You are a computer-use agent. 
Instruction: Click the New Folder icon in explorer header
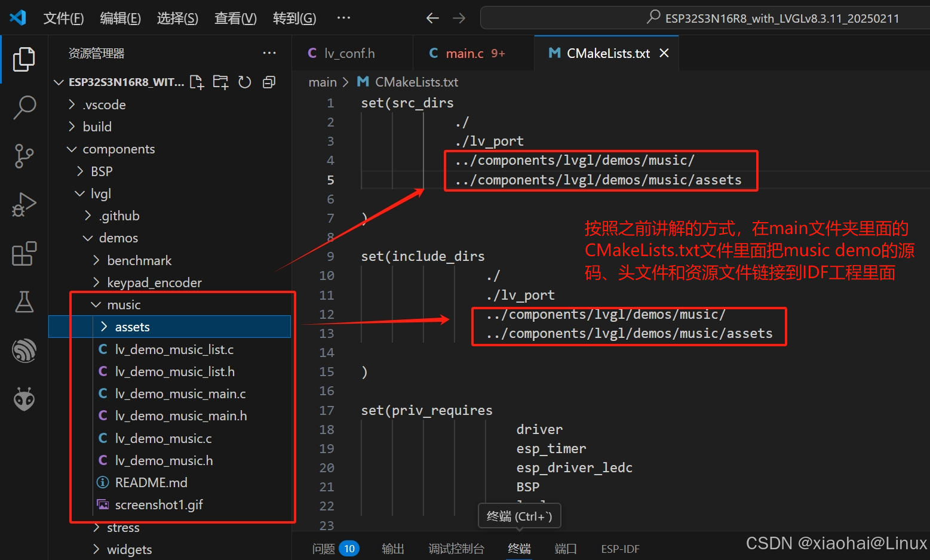click(221, 82)
